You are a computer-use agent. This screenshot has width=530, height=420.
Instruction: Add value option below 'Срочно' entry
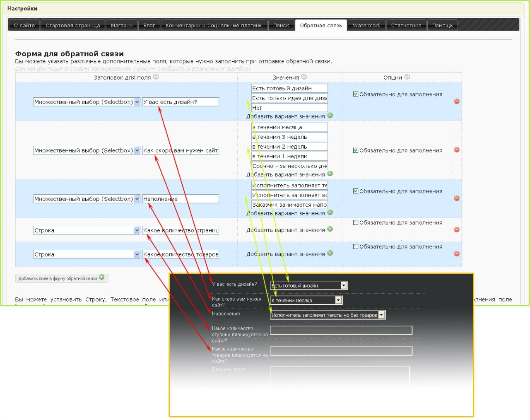tap(330, 174)
